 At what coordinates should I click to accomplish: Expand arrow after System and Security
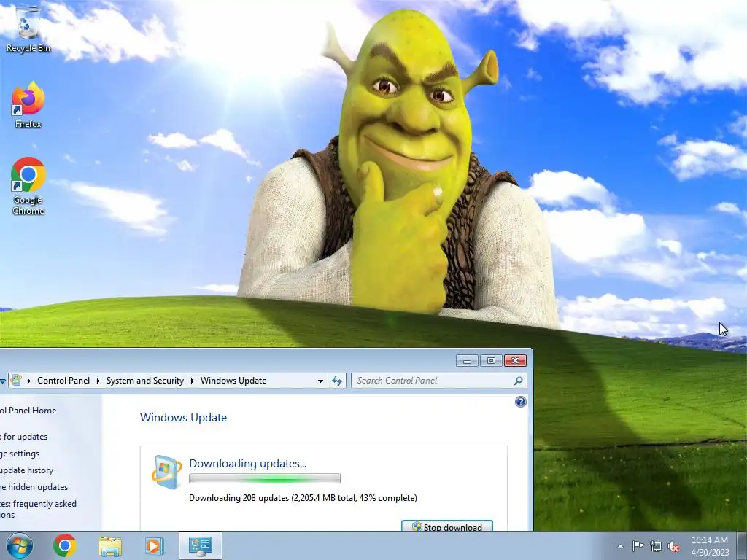pos(193,381)
